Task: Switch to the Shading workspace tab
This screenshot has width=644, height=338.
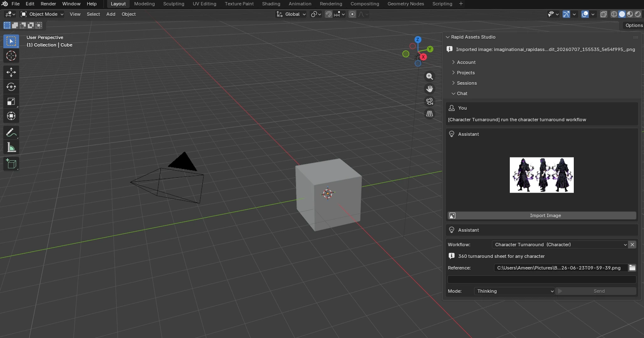Action: pos(271,4)
